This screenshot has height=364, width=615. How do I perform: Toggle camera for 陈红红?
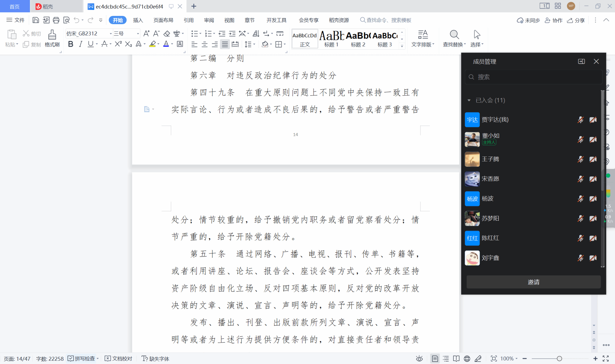click(x=593, y=238)
